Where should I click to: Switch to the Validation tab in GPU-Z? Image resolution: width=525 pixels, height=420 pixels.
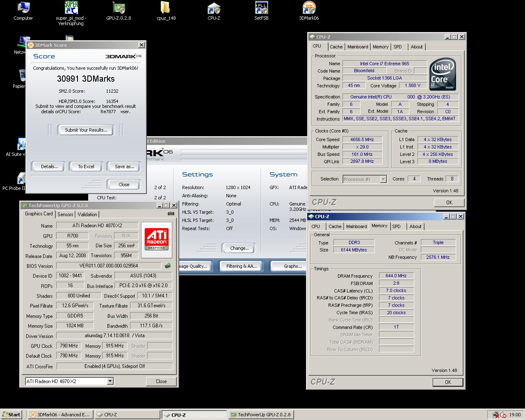click(x=87, y=214)
